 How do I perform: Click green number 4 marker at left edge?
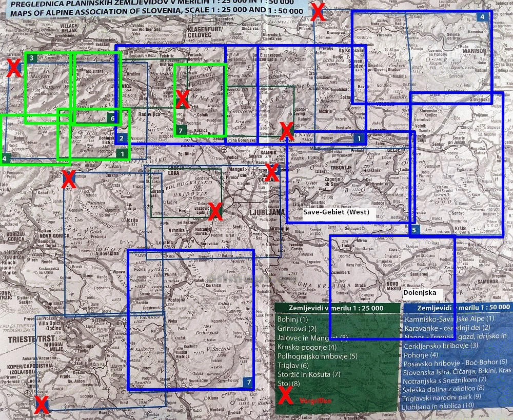pos(5,158)
